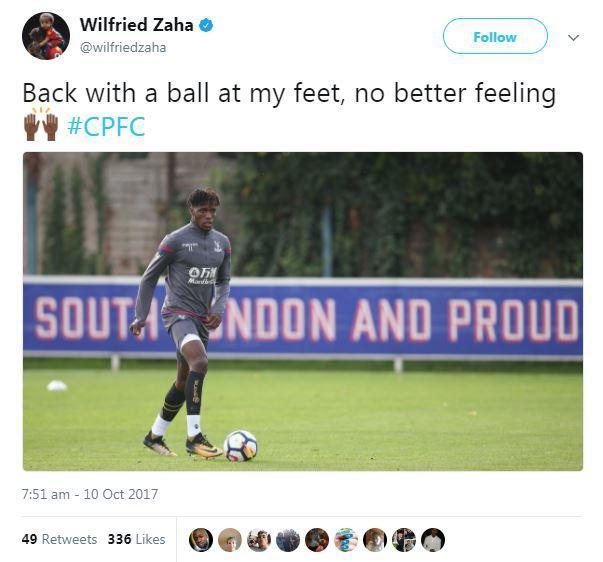Open Wilfried Zaha's profile picture

click(46, 36)
